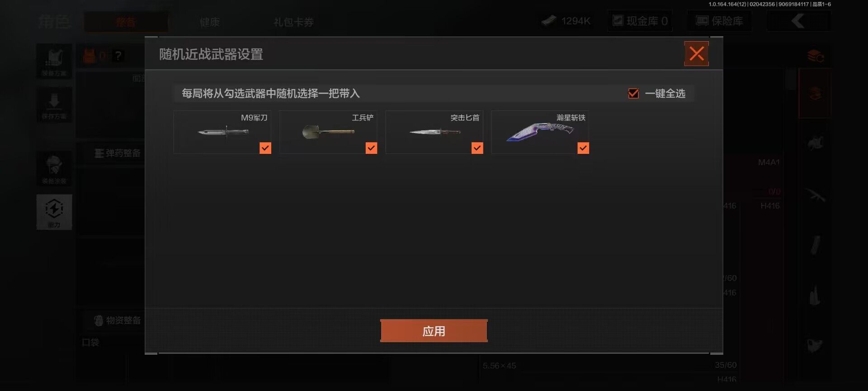Open the 能力 ability sidebar icon
The image size is (868, 391).
pyautogui.click(x=54, y=212)
